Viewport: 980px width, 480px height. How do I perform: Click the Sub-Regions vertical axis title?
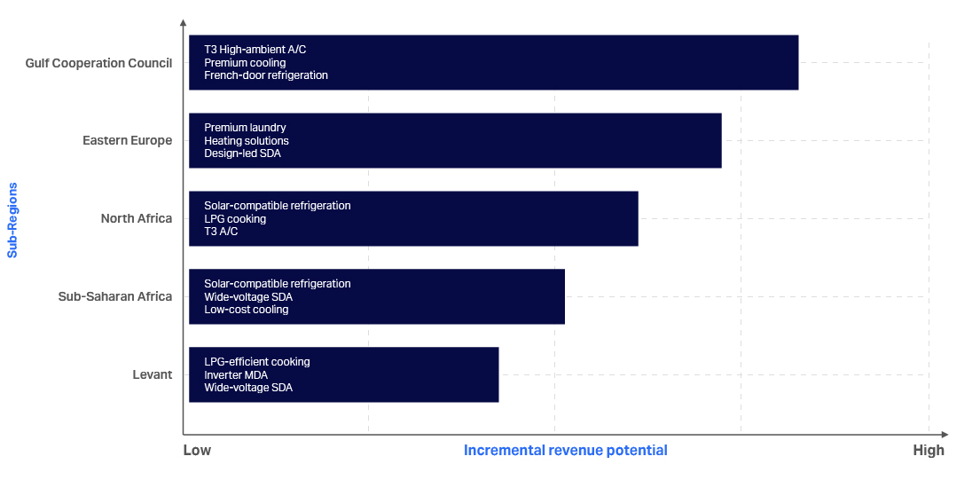click(x=12, y=220)
